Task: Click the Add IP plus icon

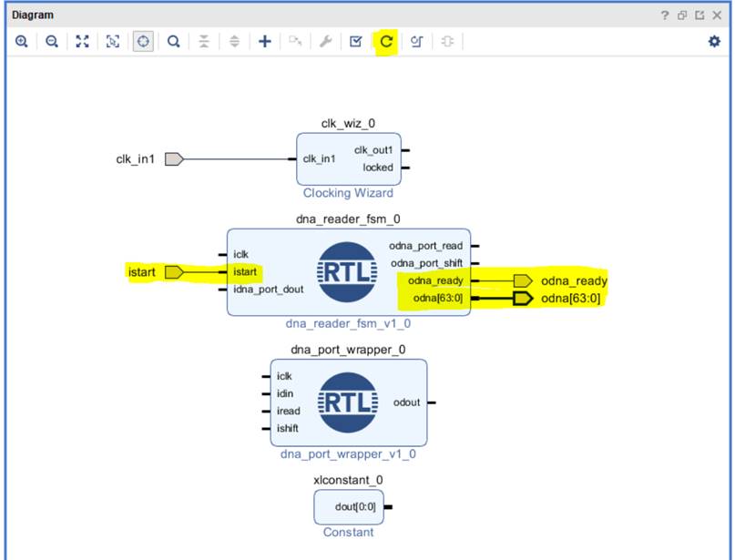Action: point(264,41)
